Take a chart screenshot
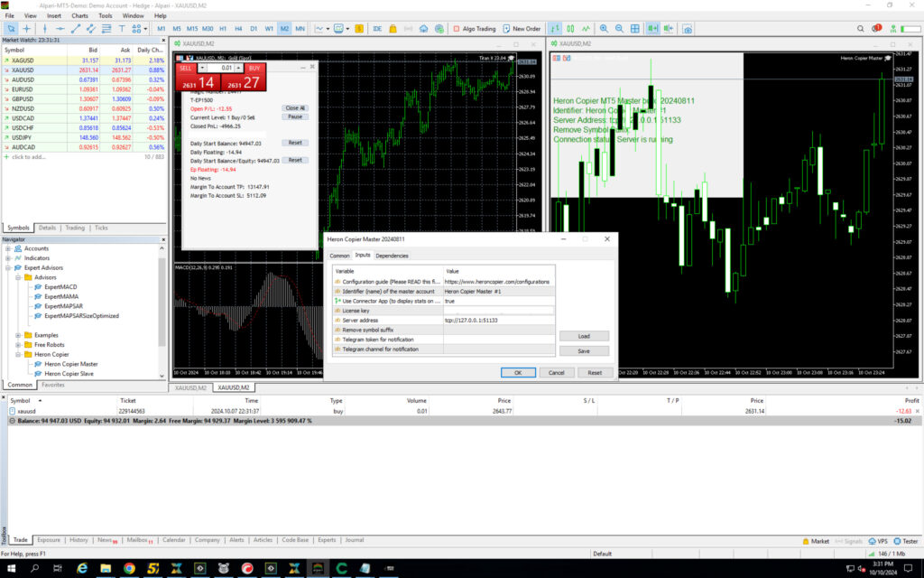This screenshot has height=578, width=924. tap(687, 28)
